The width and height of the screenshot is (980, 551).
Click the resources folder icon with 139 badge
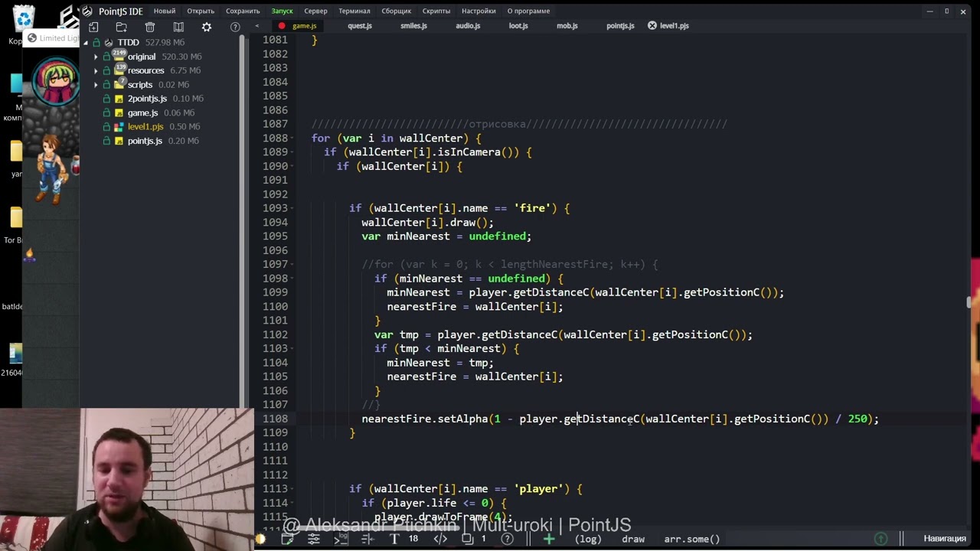[x=119, y=70]
